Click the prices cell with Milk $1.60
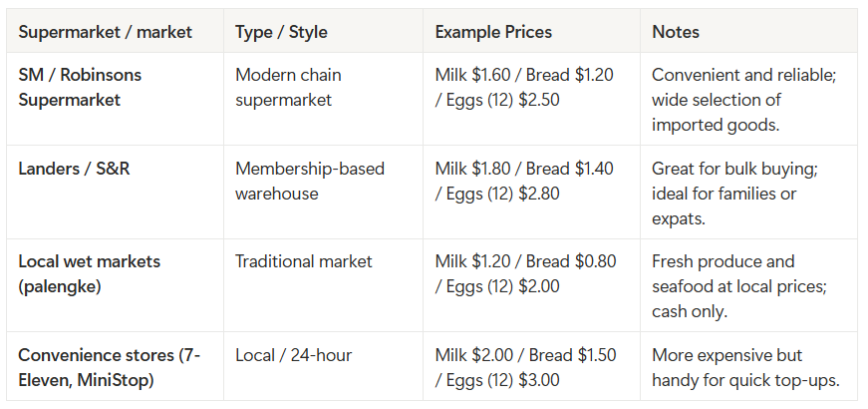 (525, 88)
